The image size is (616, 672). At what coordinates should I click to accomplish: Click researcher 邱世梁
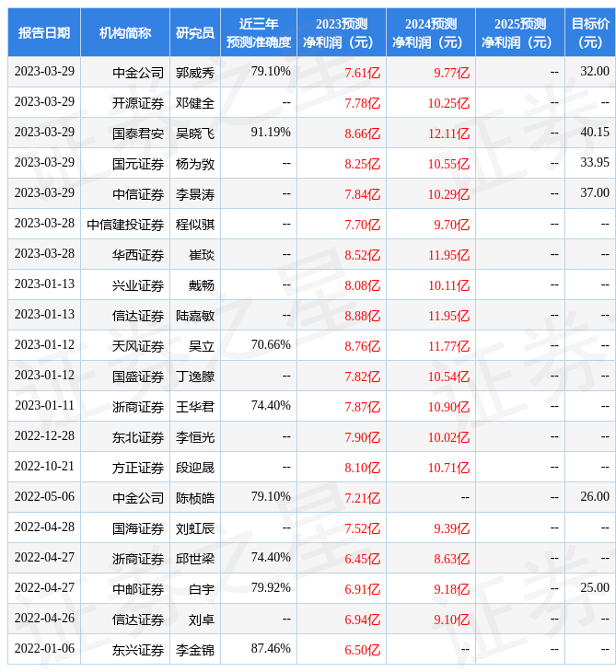pyautogui.click(x=195, y=560)
